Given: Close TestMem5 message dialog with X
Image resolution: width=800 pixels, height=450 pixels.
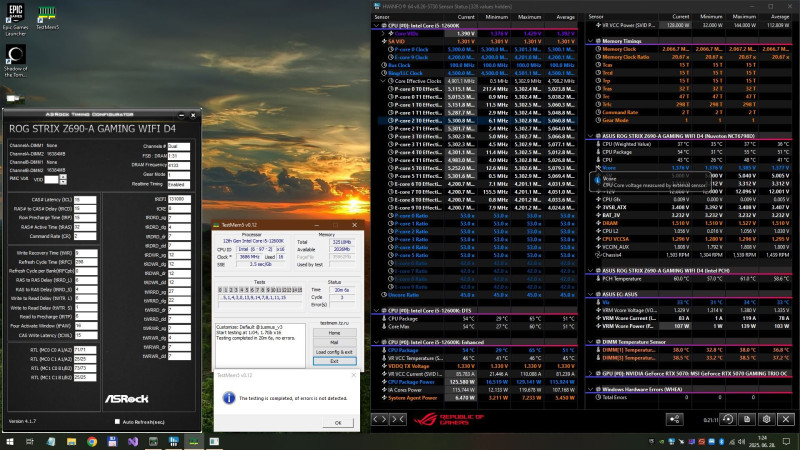Looking at the screenshot, I should tap(354, 375).
